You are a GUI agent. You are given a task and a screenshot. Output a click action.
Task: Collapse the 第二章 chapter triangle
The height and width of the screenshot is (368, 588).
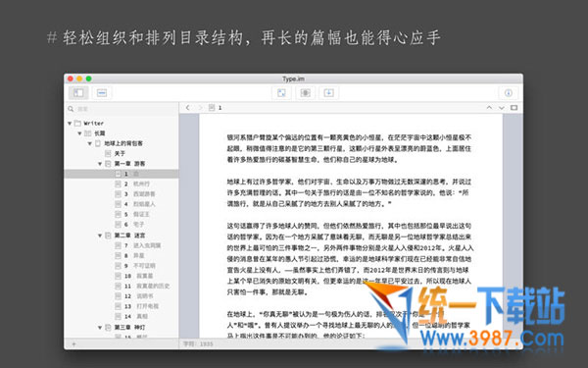point(100,236)
